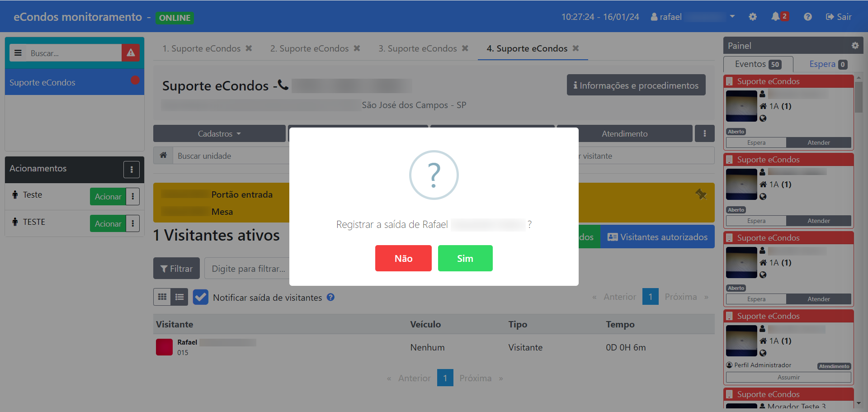Unpin the yellow notice with pin icon

(701, 194)
